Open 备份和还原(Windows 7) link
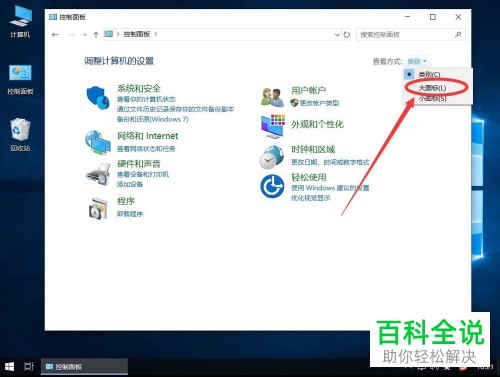 pyautogui.click(x=153, y=119)
